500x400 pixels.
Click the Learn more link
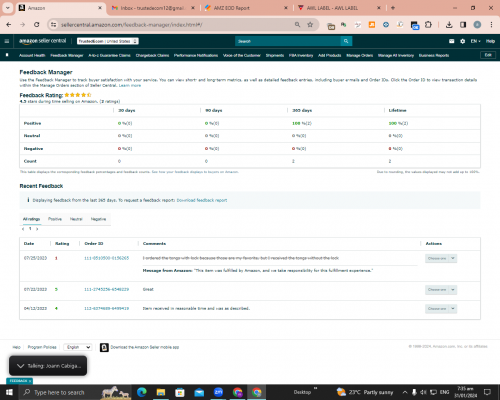130,86
